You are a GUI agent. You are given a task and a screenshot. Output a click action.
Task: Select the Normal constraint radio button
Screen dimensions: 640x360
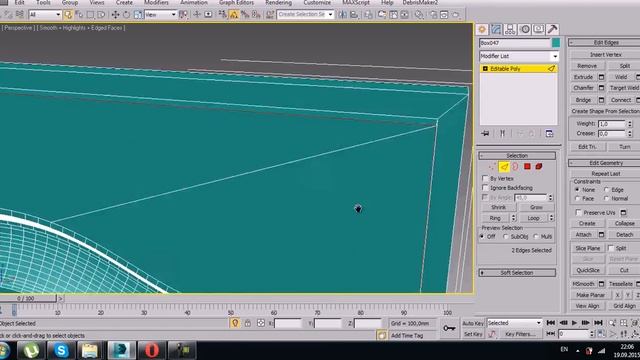click(x=607, y=198)
